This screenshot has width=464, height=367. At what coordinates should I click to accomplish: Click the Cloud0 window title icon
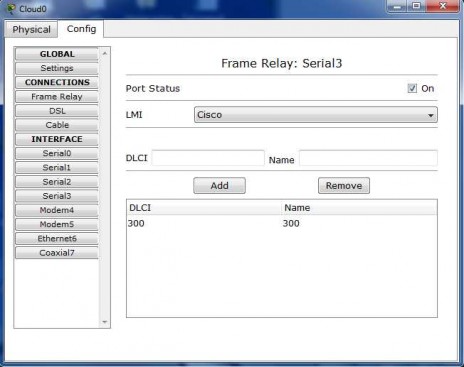(11, 8)
